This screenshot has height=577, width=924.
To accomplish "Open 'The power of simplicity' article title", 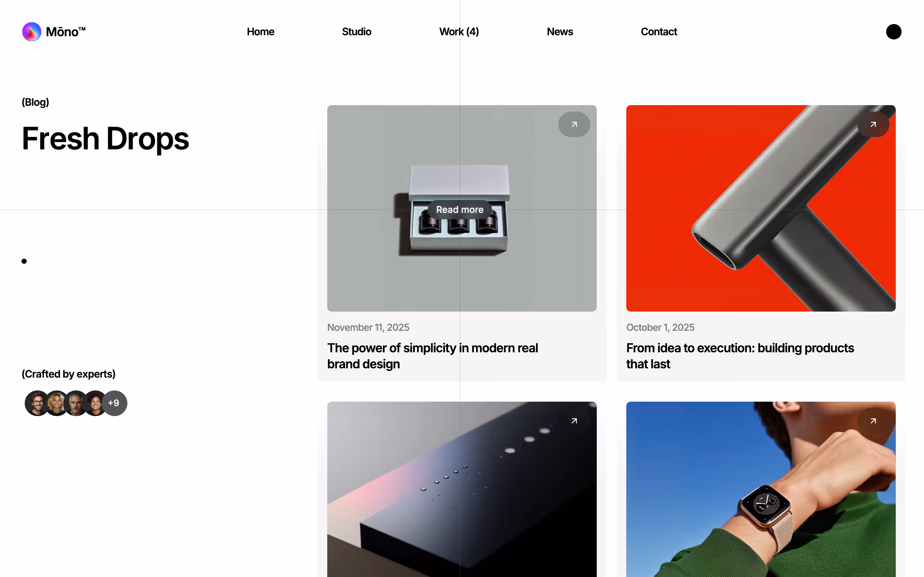I will 432,356.
